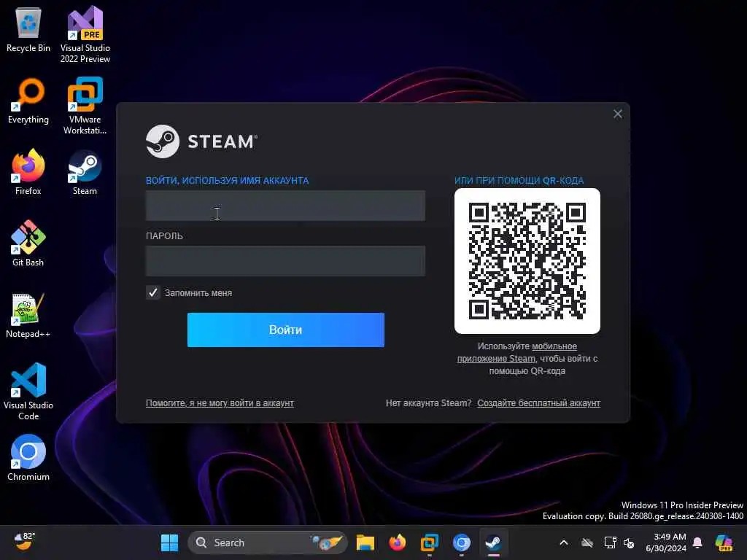Open the weather widget showing 82°

(24, 542)
